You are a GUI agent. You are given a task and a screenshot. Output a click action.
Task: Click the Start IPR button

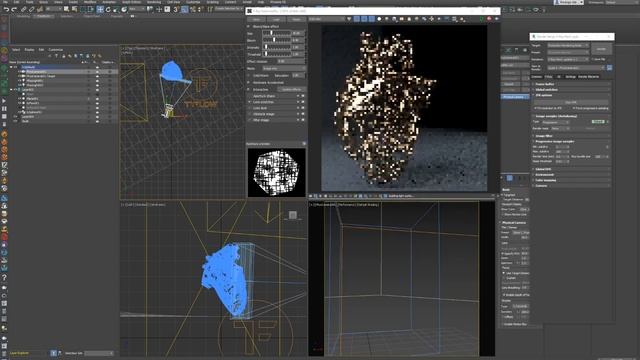571,102
